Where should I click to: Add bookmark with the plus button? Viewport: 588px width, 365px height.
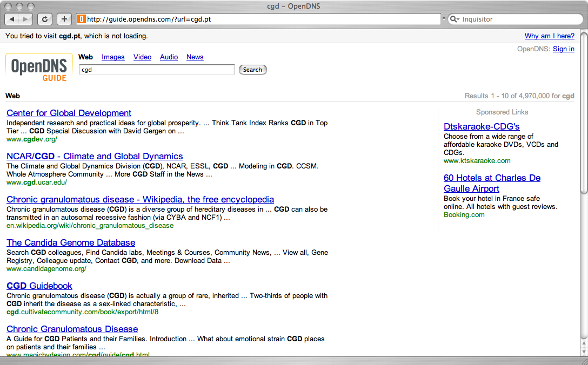coord(64,19)
